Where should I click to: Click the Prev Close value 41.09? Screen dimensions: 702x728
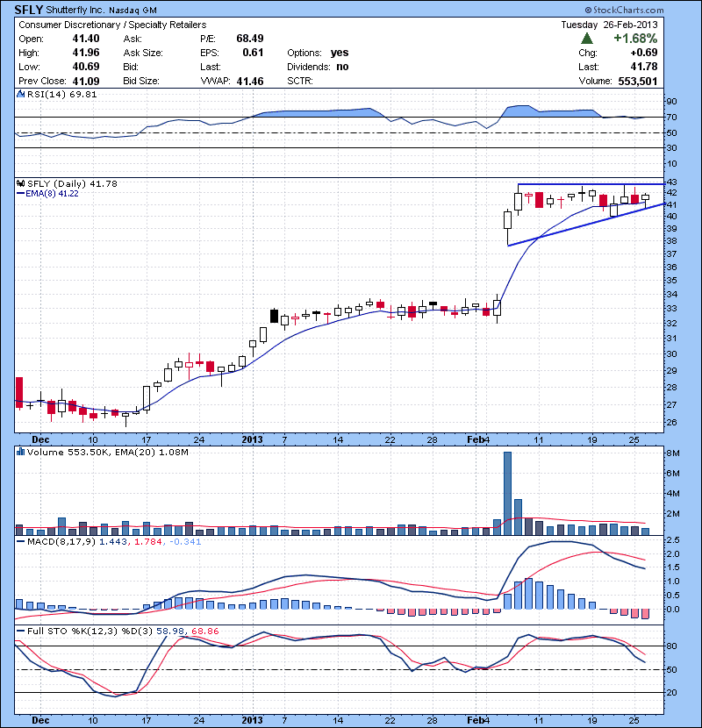(x=86, y=82)
